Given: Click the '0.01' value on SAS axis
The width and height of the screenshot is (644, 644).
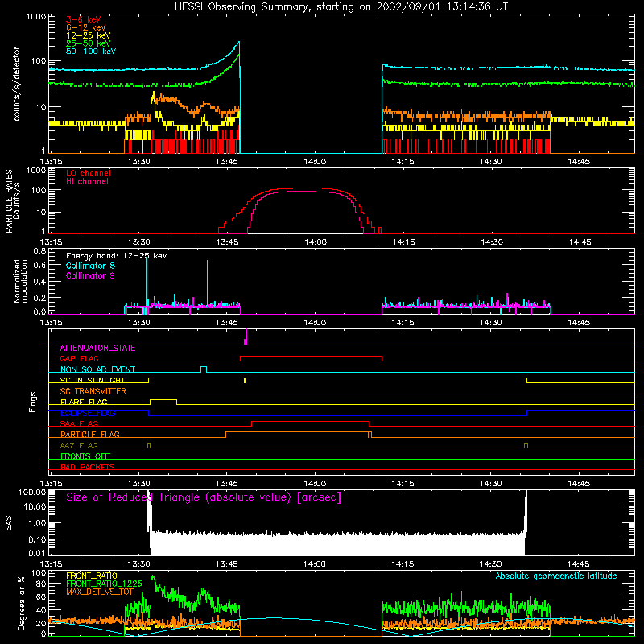Looking at the screenshot, I should tap(37, 553).
